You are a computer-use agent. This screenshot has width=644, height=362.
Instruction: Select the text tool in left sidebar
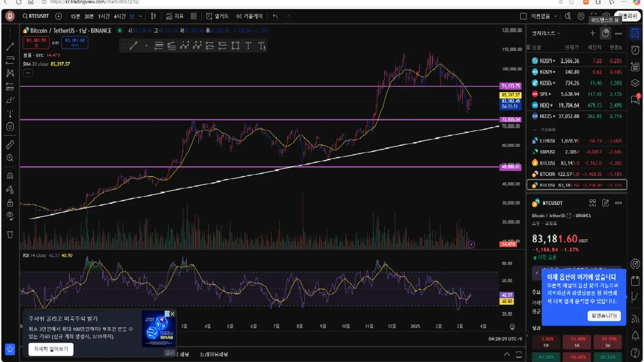10,113
